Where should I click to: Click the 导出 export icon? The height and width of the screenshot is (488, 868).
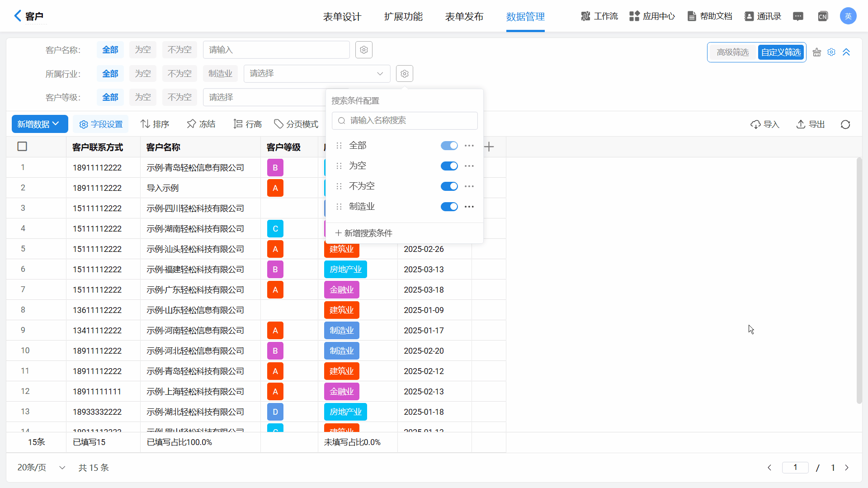(801, 124)
